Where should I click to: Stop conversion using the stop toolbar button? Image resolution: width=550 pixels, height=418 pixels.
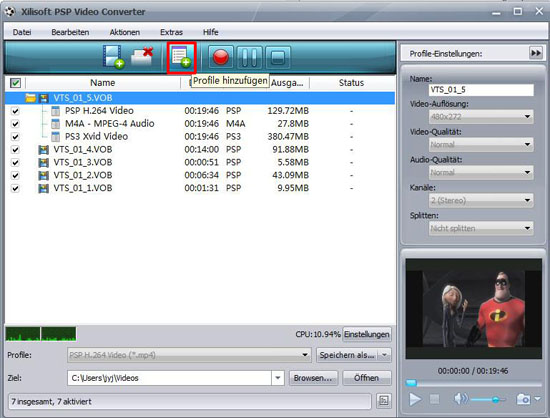click(278, 58)
